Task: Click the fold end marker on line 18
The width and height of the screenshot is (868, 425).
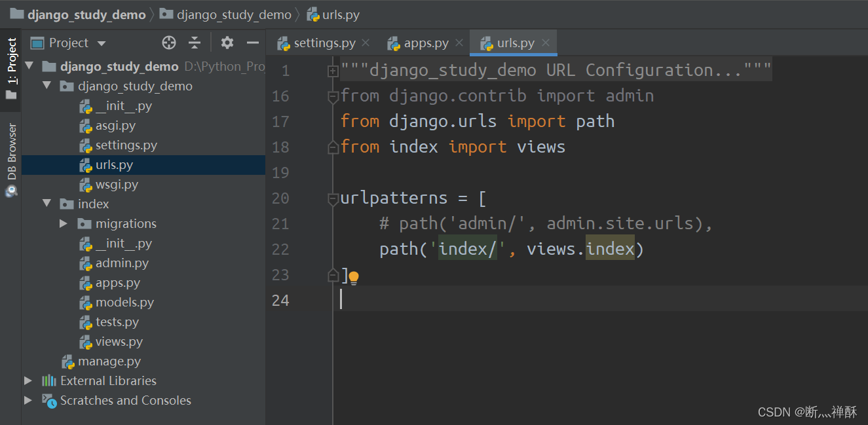Action: tap(333, 147)
